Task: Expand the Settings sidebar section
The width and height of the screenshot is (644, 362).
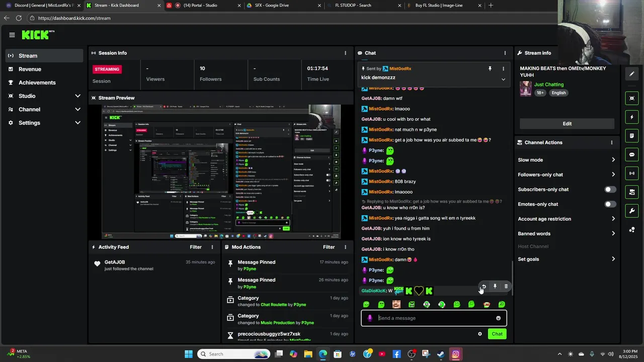Action: (x=77, y=123)
